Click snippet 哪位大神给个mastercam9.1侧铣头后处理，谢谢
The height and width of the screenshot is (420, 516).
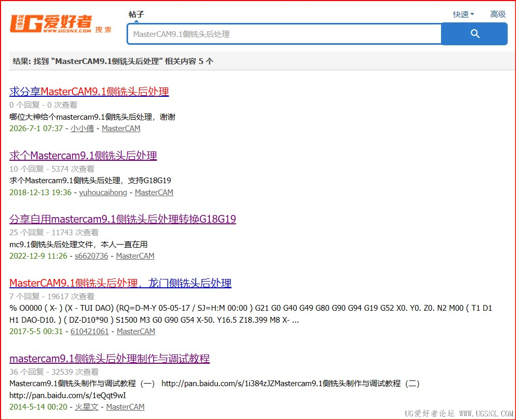(x=93, y=117)
